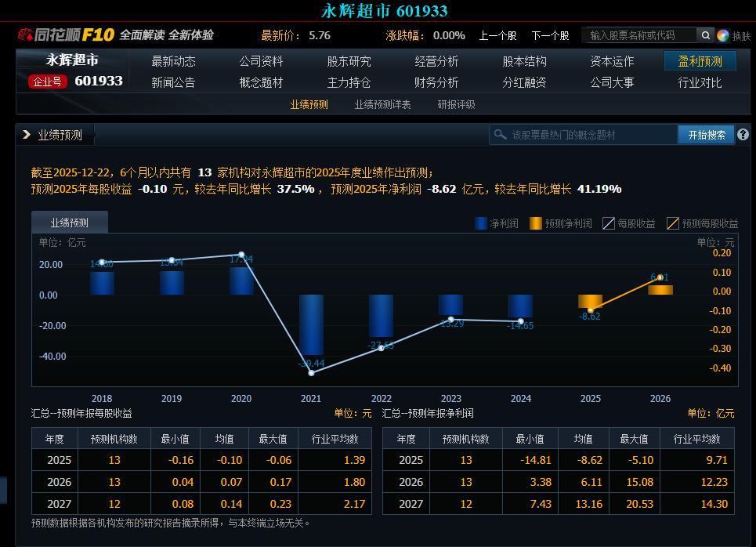Image resolution: width=756 pixels, height=547 pixels.
Task: Click the 开始搜索 button
Action: click(x=707, y=135)
